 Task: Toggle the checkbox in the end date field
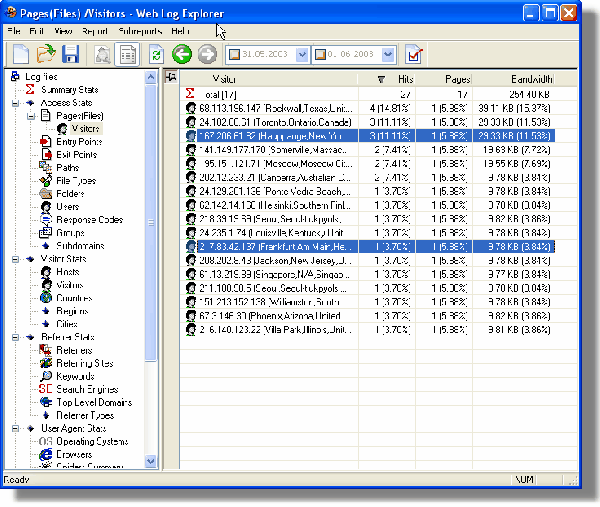[x=321, y=55]
